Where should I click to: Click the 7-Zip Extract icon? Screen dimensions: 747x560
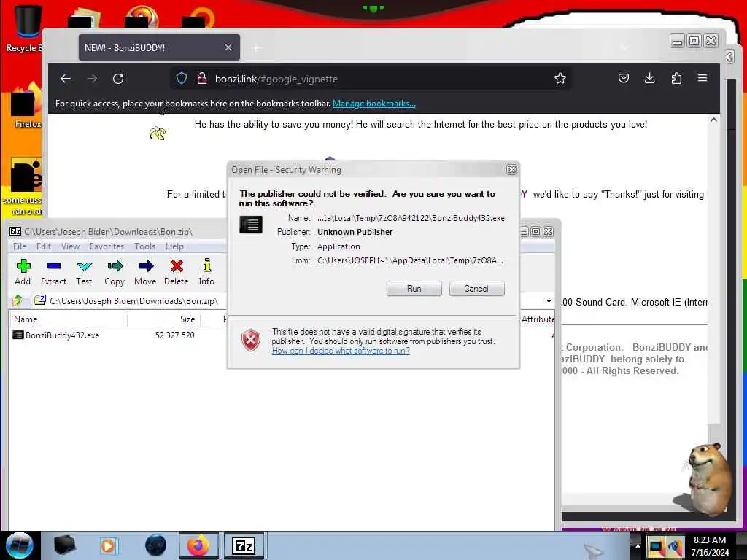point(53,272)
